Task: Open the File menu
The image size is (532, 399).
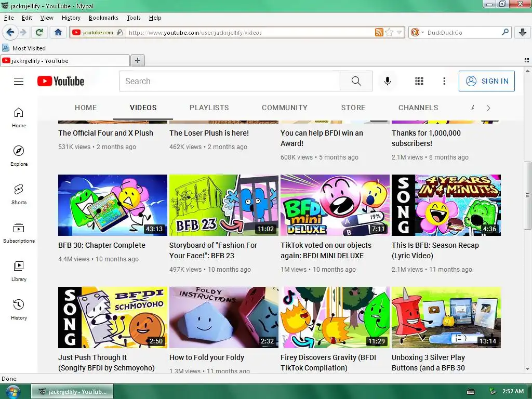Action: tap(9, 18)
